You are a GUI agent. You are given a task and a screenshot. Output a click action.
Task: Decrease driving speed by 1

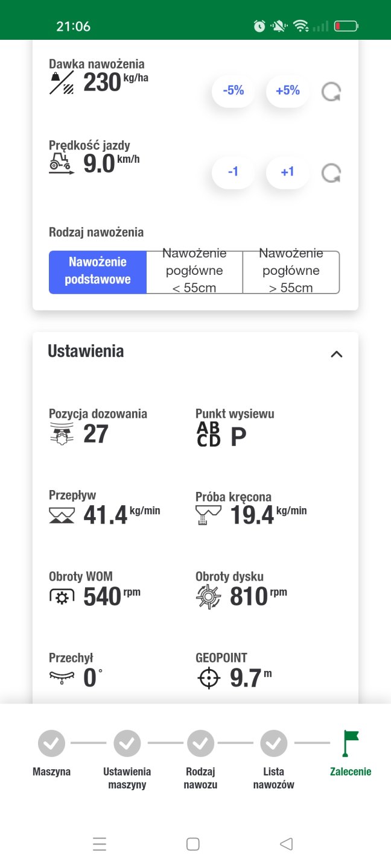[233, 172]
